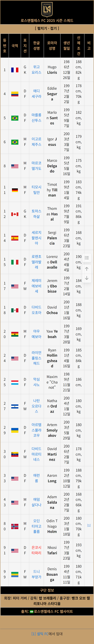This screenshot has width=94, height=644.
Task: Click the Canada flag for Thomas Hasal
Action: 15,214
